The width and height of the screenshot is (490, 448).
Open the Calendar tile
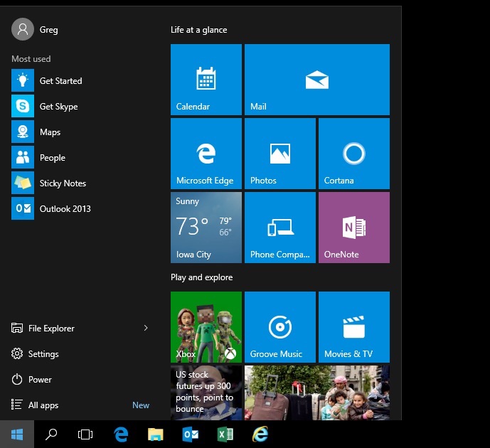[x=206, y=80]
